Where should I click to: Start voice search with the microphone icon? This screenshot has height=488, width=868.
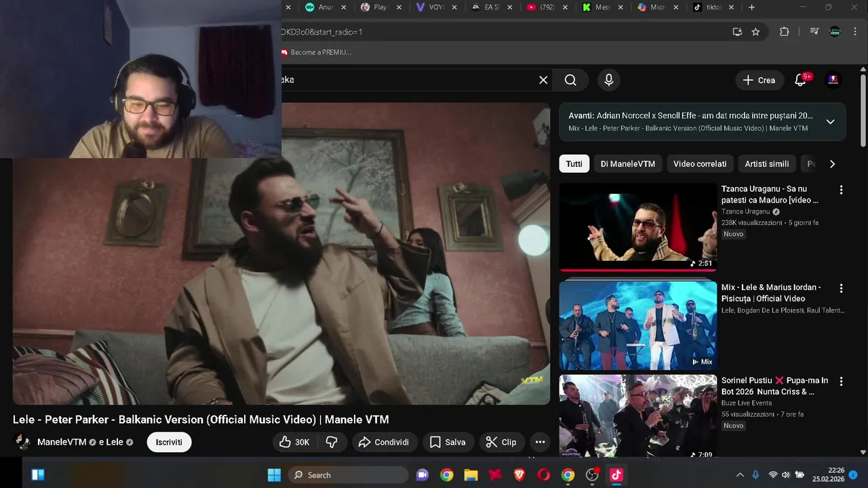(x=609, y=80)
